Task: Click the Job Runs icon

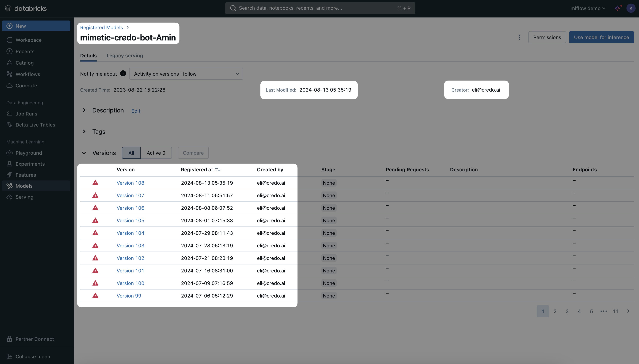Action: click(9, 114)
